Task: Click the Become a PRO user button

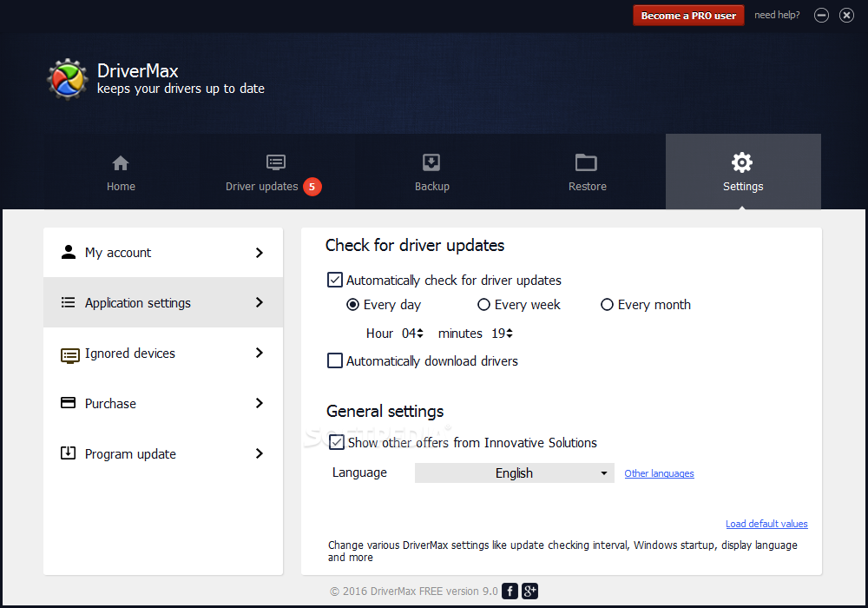Action: pyautogui.click(x=688, y=16)
